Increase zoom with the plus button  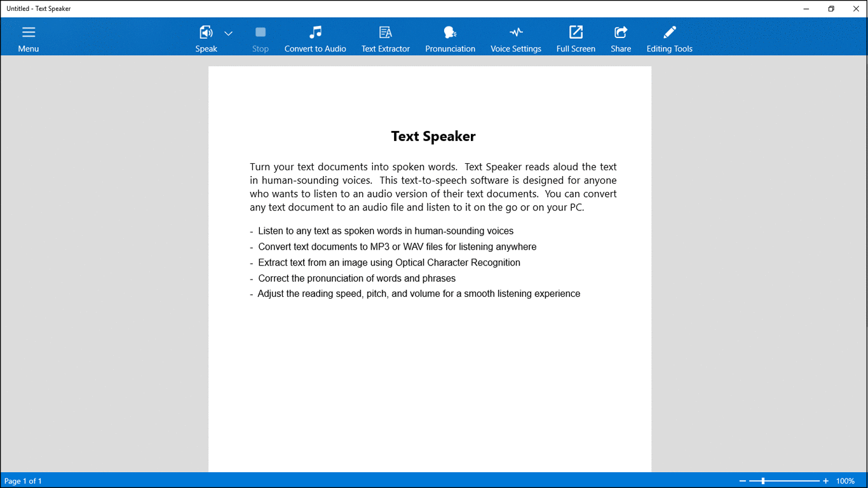[825, 481]
